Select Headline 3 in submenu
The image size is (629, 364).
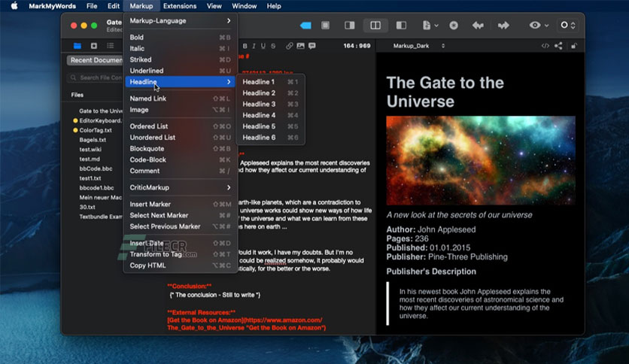270,105
